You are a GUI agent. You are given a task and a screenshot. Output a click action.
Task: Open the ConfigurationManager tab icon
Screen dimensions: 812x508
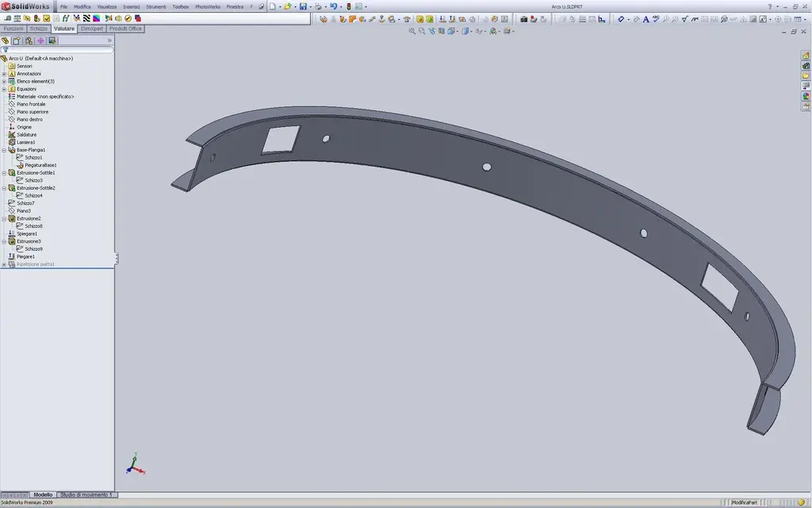point(29,40)
